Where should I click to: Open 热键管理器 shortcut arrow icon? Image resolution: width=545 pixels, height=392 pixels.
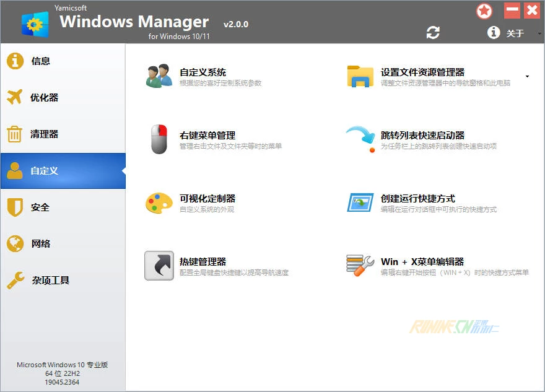159,266
